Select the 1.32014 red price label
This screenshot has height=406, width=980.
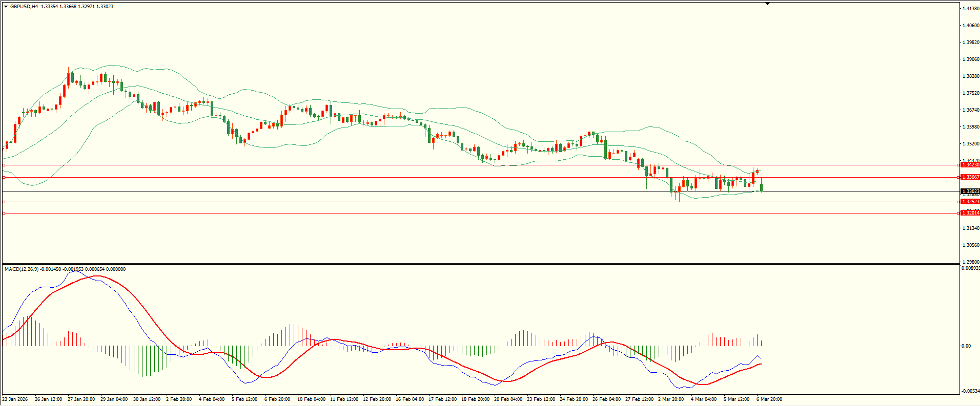[970, 213]
